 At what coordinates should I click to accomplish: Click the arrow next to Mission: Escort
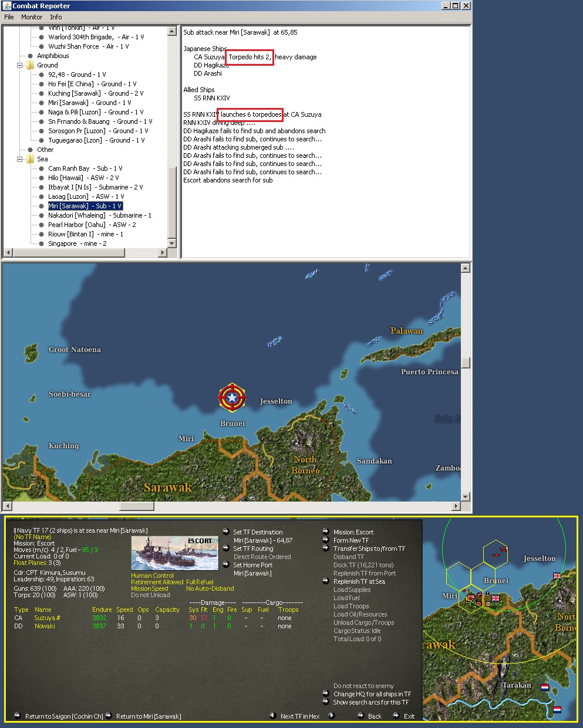(x=326, y=531)
